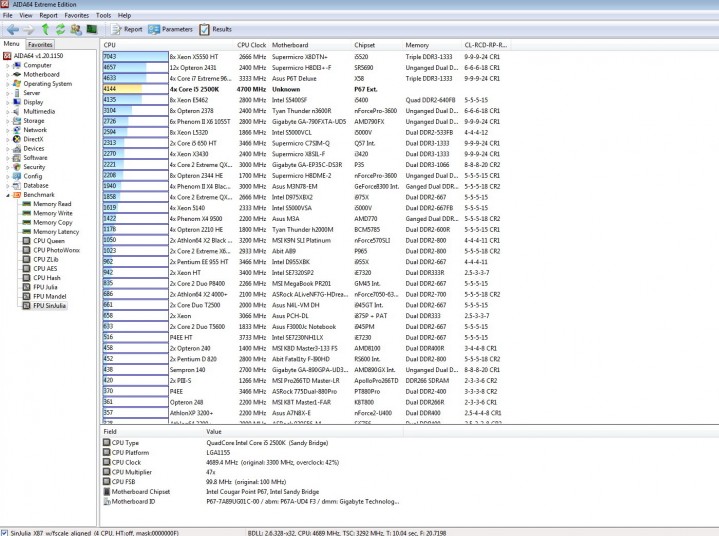
Task: Open the View menu
Action: coord(26,15)
